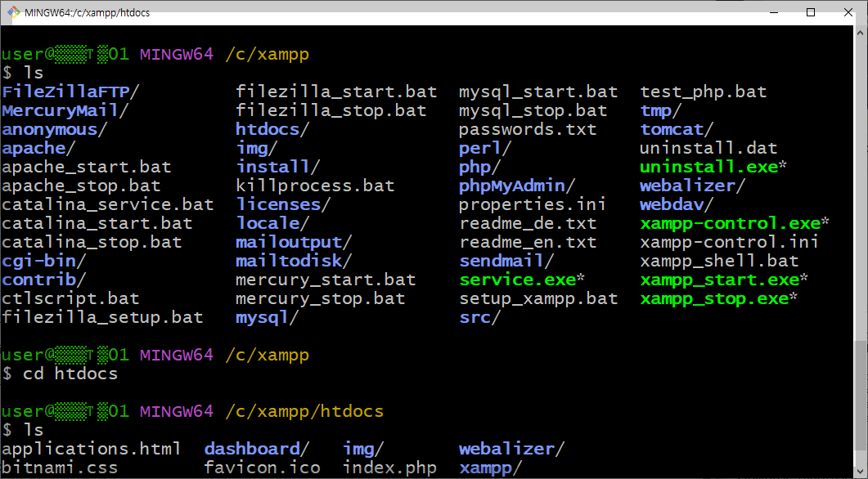The width and height of the screenshot is (868, 479).
Task: Click webdav/ directory entry
Action: click(677, 204)
